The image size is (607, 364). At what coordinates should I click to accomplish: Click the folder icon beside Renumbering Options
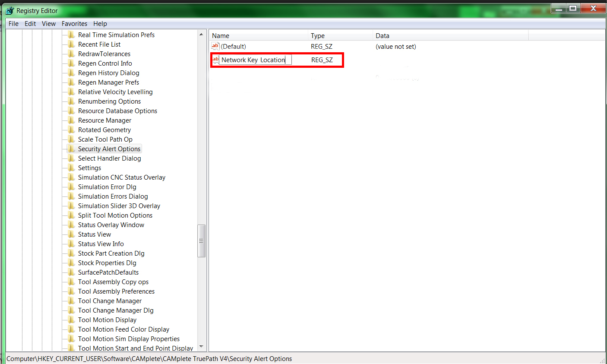tap(72, 101)
